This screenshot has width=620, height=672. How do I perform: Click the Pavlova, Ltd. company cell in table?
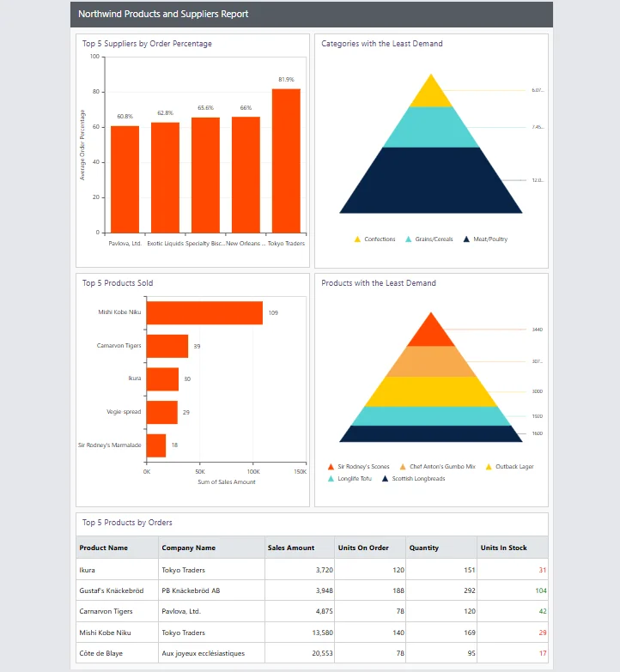pos(212,611)
